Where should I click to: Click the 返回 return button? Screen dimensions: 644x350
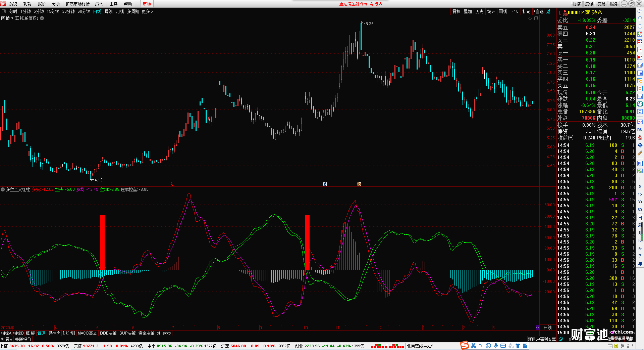550,11
